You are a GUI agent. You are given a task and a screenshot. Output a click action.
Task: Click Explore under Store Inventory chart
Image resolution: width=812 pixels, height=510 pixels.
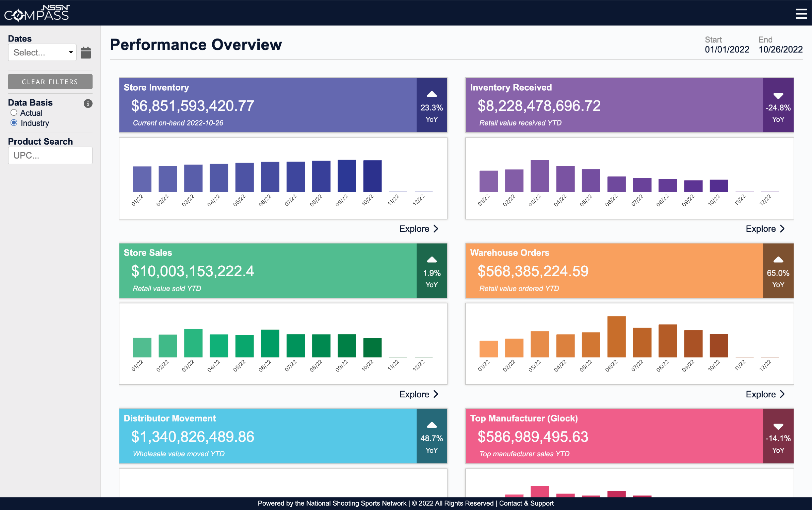click(419, 229)
